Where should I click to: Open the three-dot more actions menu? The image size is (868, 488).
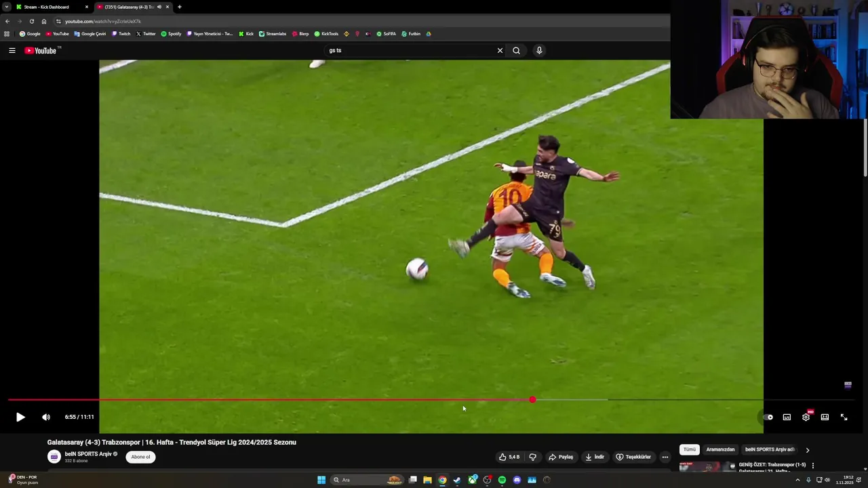665,457
